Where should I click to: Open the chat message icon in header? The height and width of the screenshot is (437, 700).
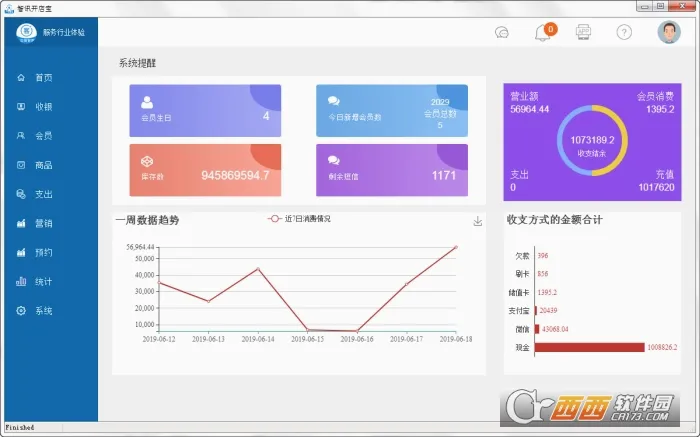tap(502, 32)
